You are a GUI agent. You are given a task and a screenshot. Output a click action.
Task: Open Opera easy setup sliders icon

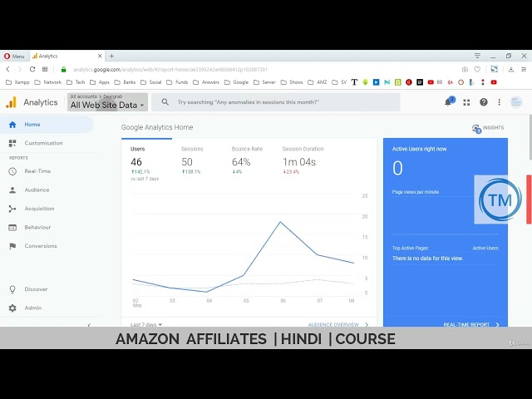[x=524, y=70]
